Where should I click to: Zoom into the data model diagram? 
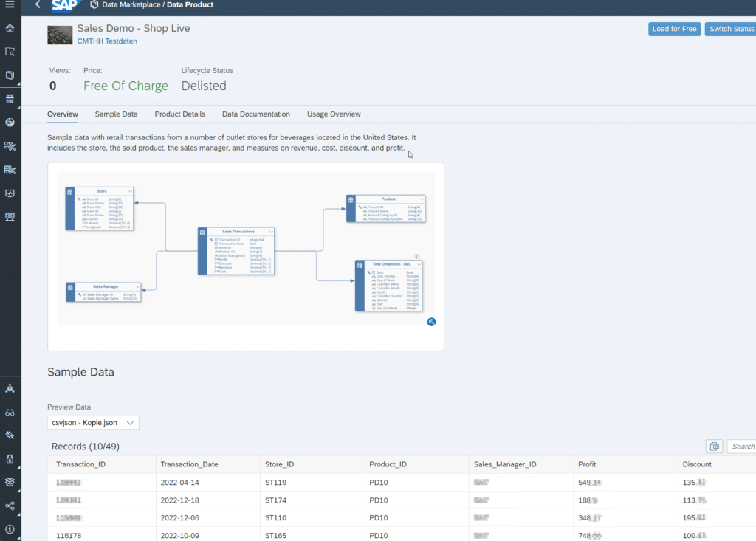pyautogui.click(x=431, y=322)
